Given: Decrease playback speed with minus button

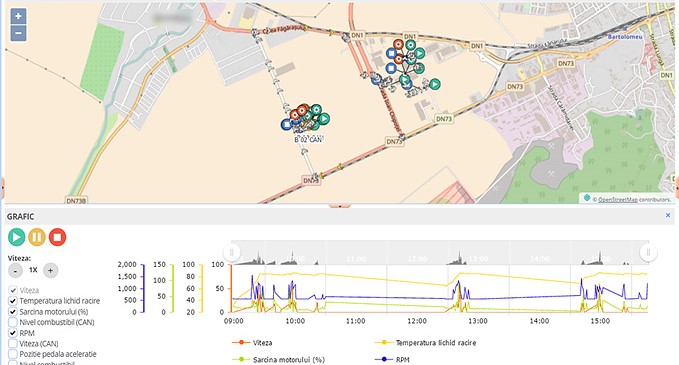Looking at the screenshot, I should click(15, 271).
